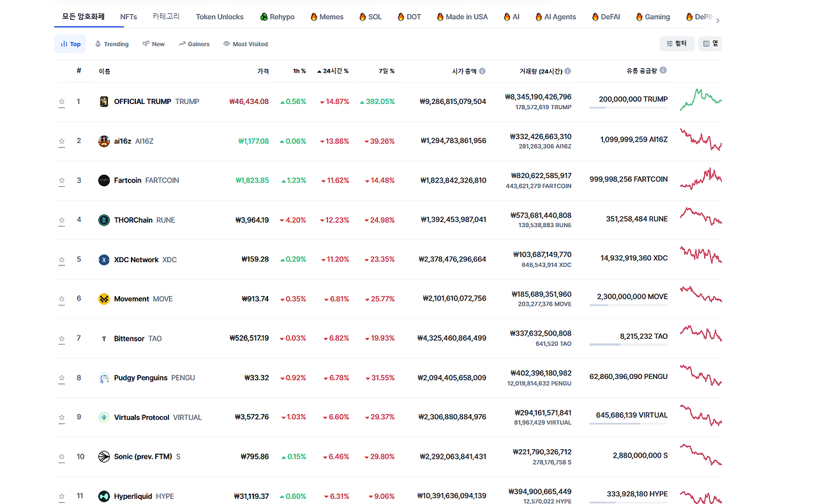Select the 모든 암호화폐 tab
Screen dimensions: 817x504
83,17
